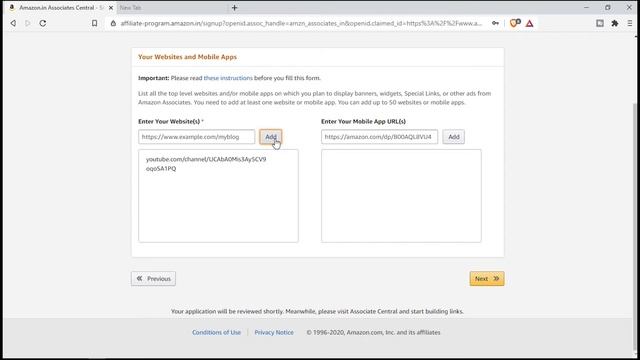Screen dimensions: 640x360
Task: Bookmark this page using the bookmark icon
Action: click(94, 23)
